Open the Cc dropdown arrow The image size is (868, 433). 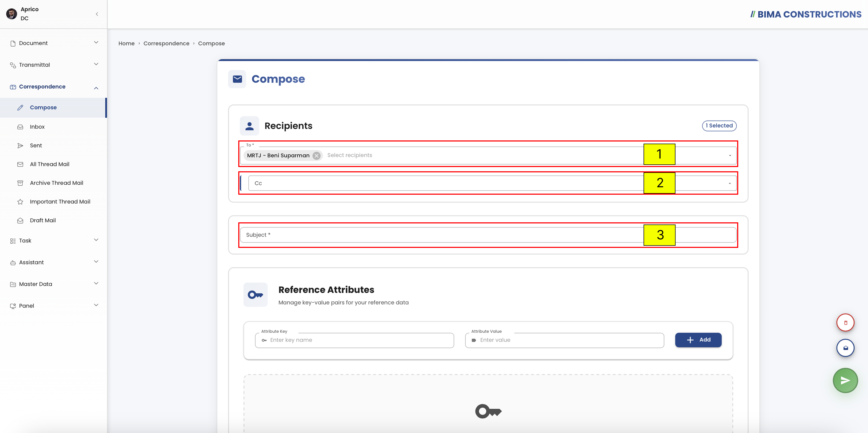730,184
